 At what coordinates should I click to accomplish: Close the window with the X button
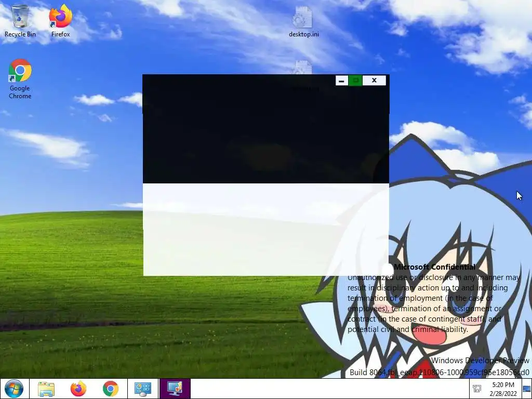tap(374, 81)
